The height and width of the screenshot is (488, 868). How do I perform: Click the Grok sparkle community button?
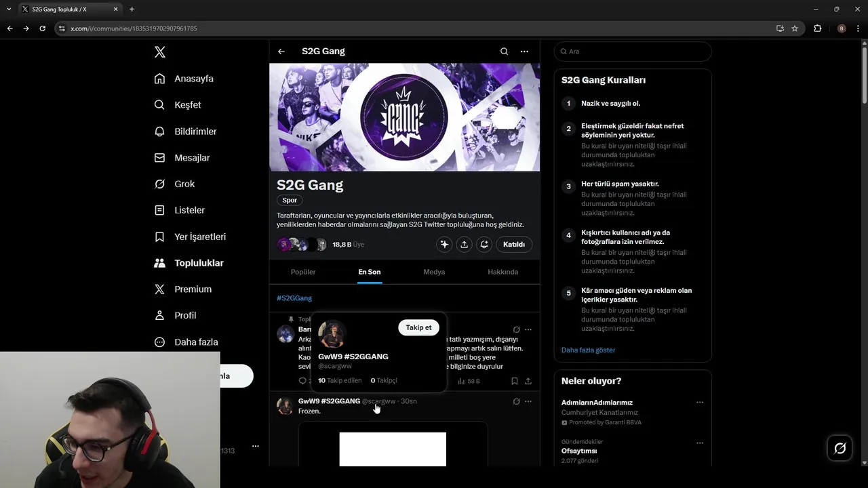(444, 244)
